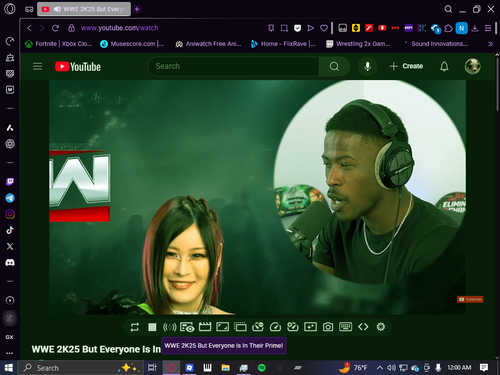Bookmark page with heart icon
Viewport: 500px width, 375px height.
(x=324, y=28)
